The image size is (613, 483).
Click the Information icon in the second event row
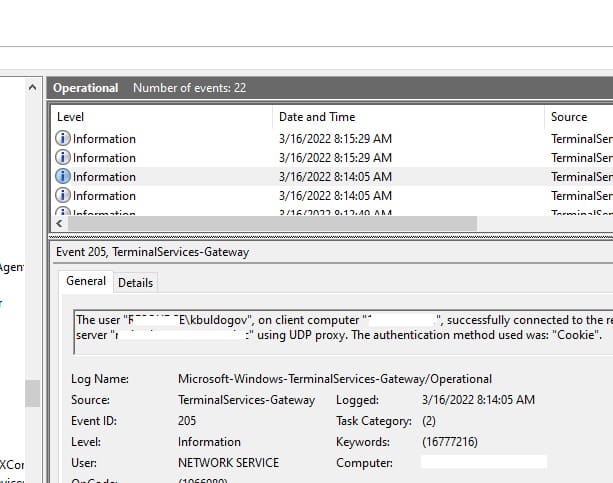63,158
